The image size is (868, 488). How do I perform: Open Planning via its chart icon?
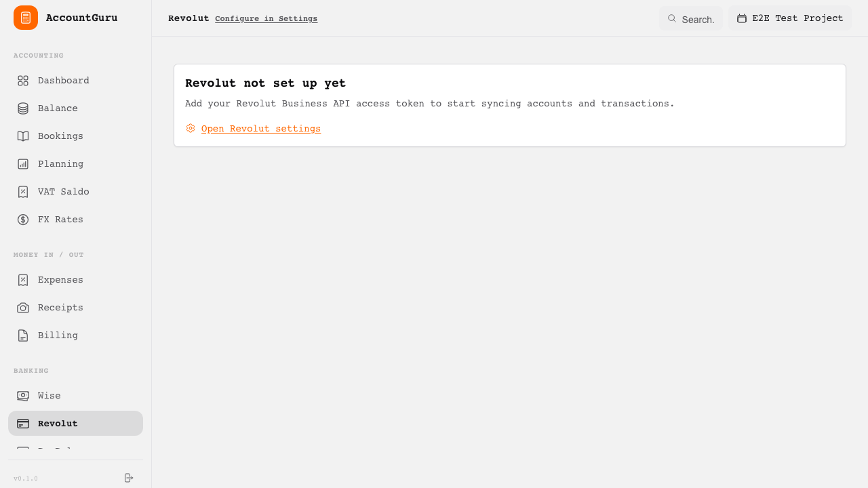23,164
